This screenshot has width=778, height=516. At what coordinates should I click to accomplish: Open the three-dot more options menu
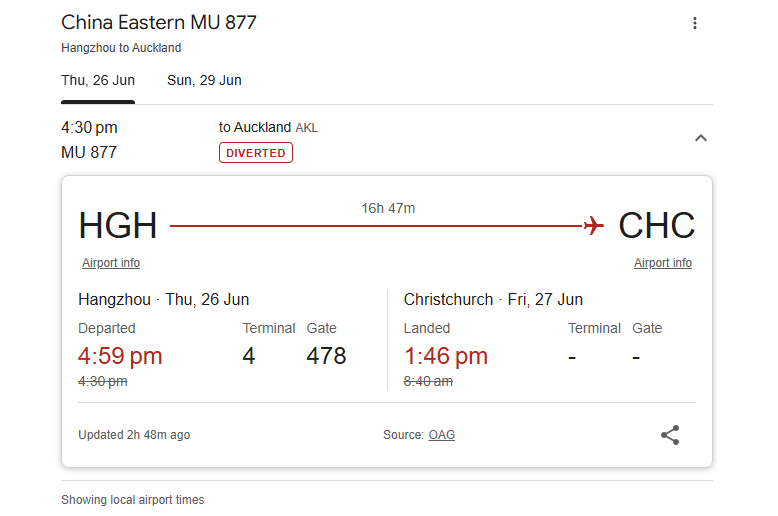(x=695, y=23)
